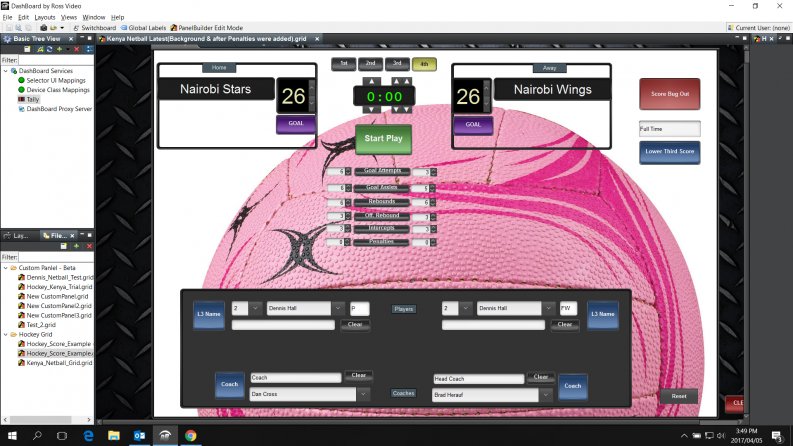
Task: Click the red X delete icon in Basic Tree View toolbar
Action: pos(76,49)
